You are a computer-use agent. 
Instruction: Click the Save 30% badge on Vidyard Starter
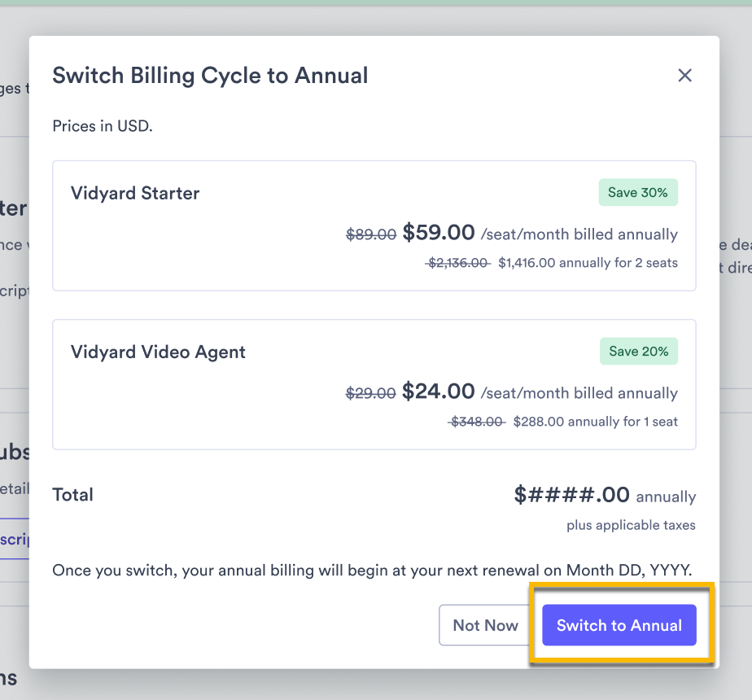coord(638,192)
